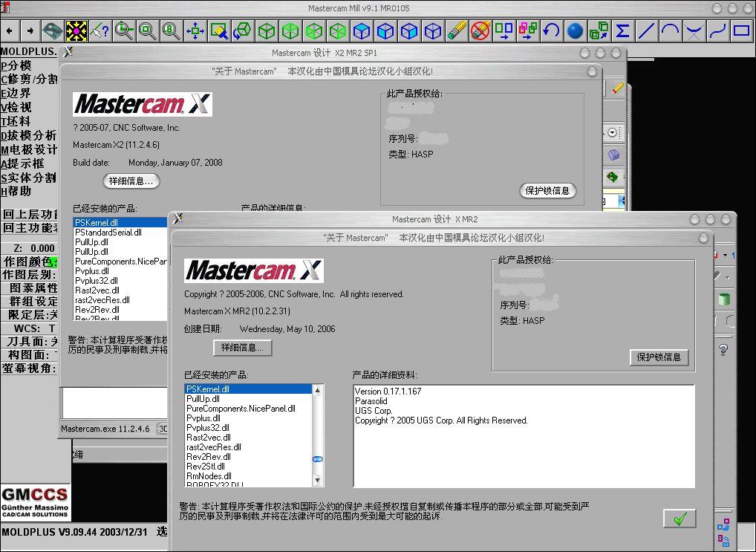
Task: Open the small black dropdown arrow in X MR2 toolbar
Action: [726, 256]
